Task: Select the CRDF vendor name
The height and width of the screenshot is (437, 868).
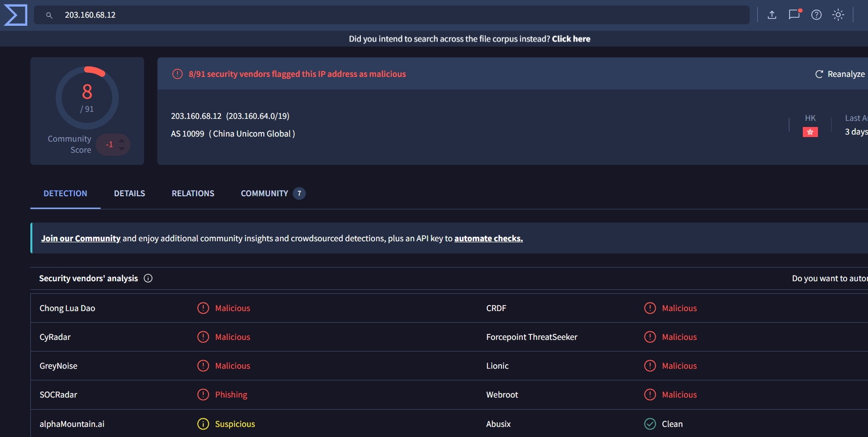Action: [496, 308]
